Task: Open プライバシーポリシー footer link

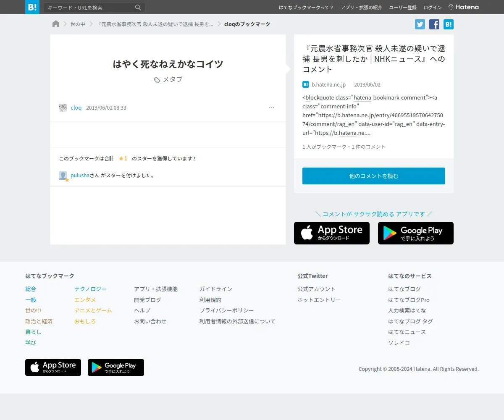Action: coord(227,310)
